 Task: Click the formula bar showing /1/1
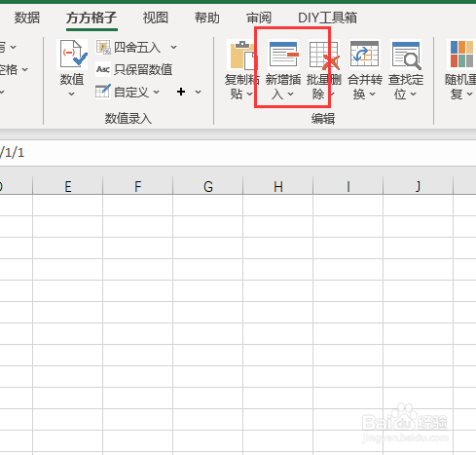[238, 153]
